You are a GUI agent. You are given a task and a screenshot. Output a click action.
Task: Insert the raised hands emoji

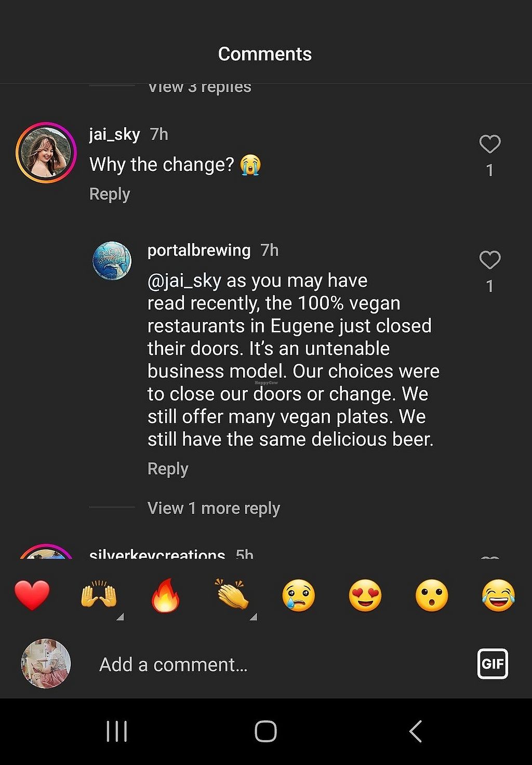(x=99, y=595)
